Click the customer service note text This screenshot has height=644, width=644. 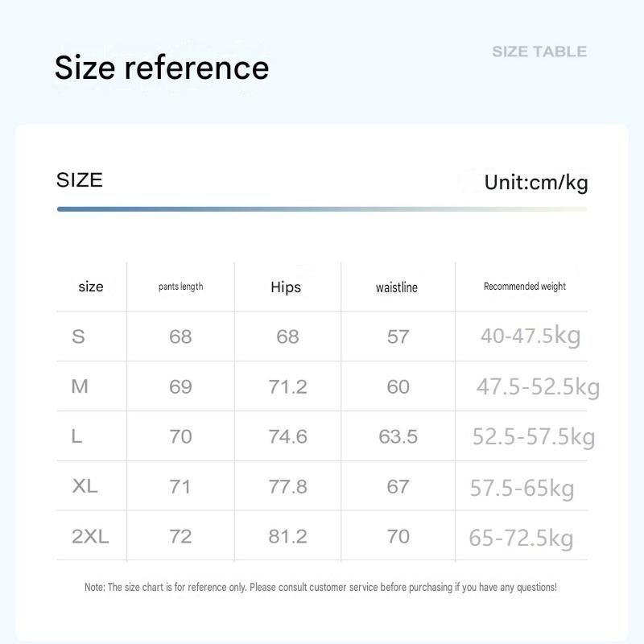[x=320, y=588]
